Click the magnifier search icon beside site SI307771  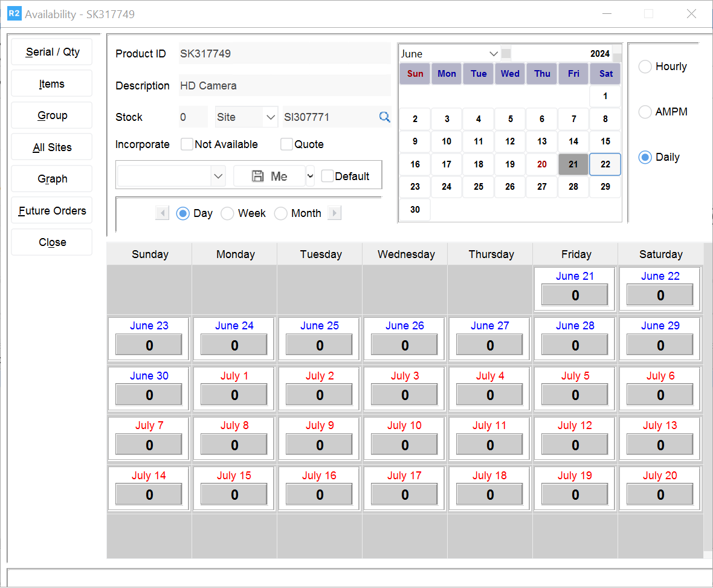384,117
